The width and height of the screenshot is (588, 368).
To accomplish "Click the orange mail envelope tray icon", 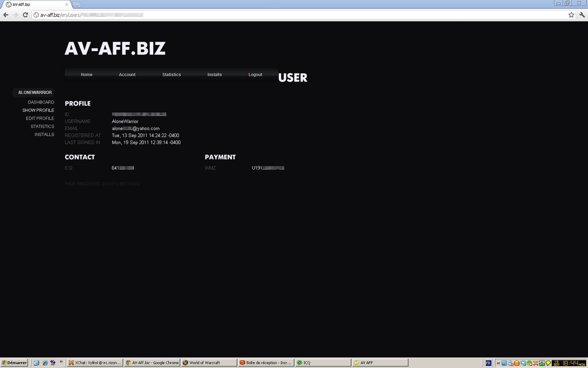I will click(x=517, y=363).
